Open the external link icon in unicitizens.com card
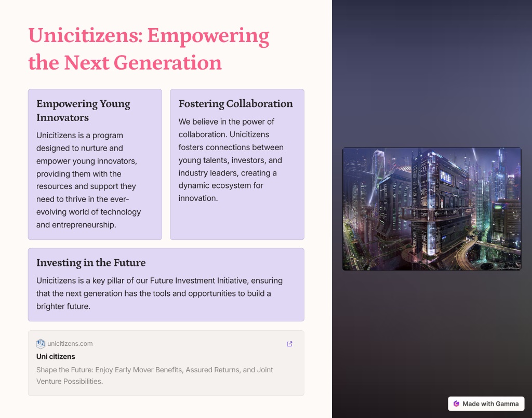 pos(289,344)
